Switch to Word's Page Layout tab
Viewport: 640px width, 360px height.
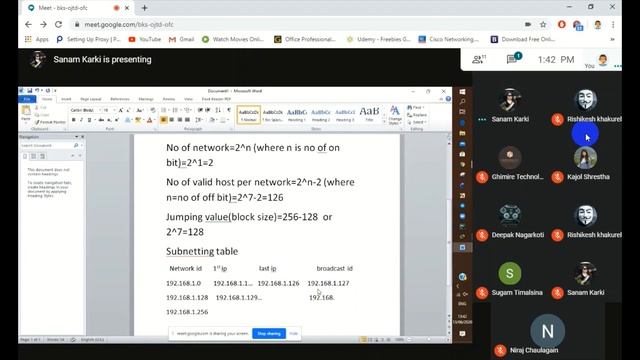pyautogui.click(x=91, y=99)
